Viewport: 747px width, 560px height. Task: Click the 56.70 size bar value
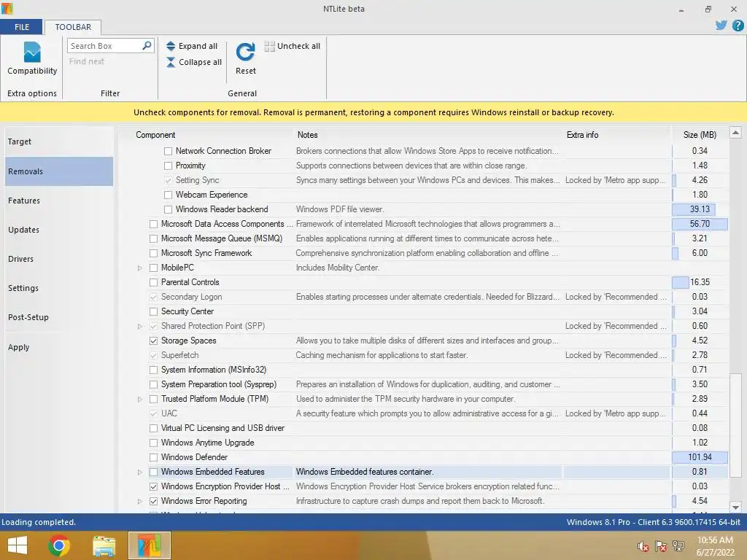(700, 225)
